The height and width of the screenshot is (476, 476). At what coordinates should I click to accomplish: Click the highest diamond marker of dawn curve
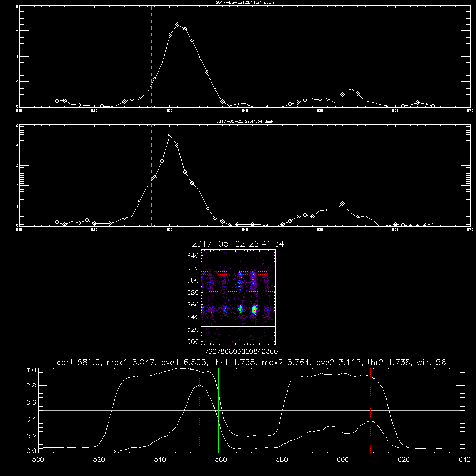coord(178,25)
